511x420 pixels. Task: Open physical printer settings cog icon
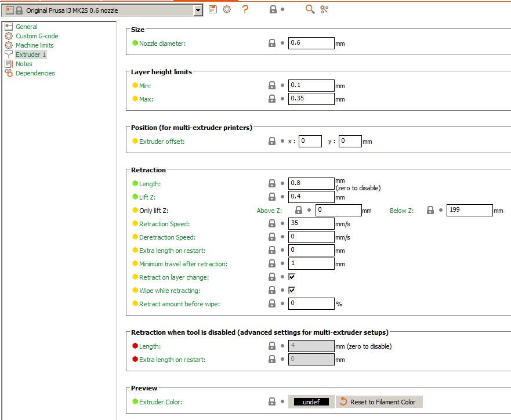coord(227,9)
